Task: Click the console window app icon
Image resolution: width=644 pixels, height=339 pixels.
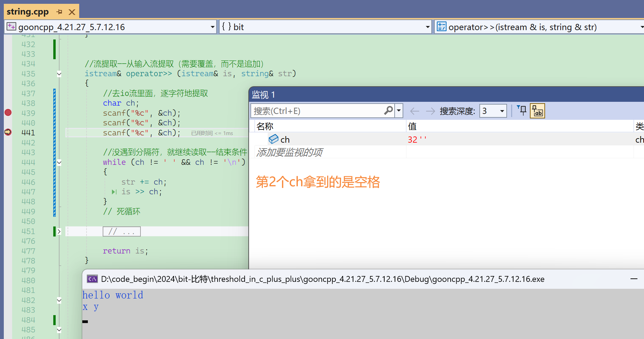Action: (92, 279)
